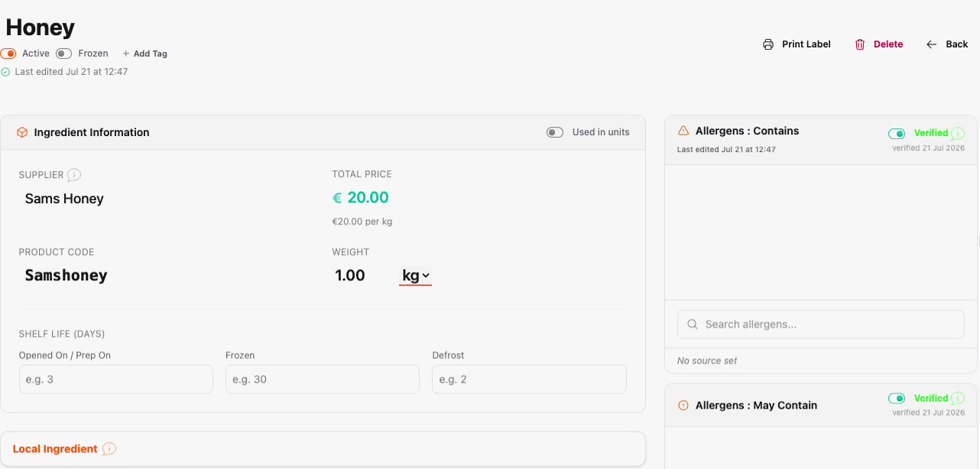The image size is (980, 469).
Task: Click the info icon next to Local Ingredient
Action: click(x=109, y=449)
